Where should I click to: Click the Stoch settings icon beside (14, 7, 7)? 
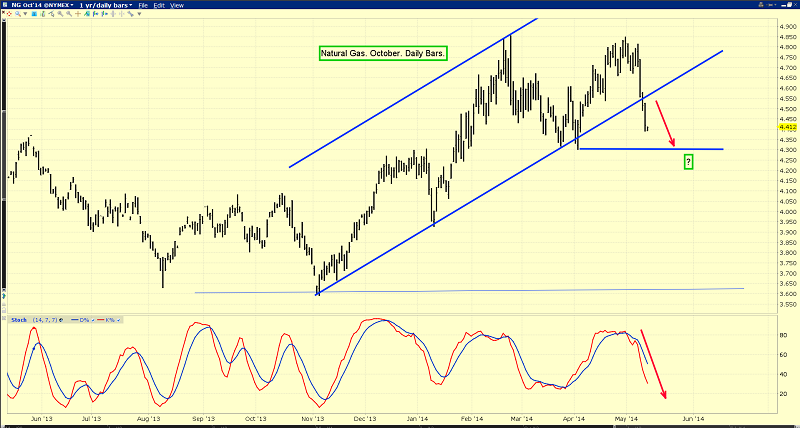[x=61, y=320]
